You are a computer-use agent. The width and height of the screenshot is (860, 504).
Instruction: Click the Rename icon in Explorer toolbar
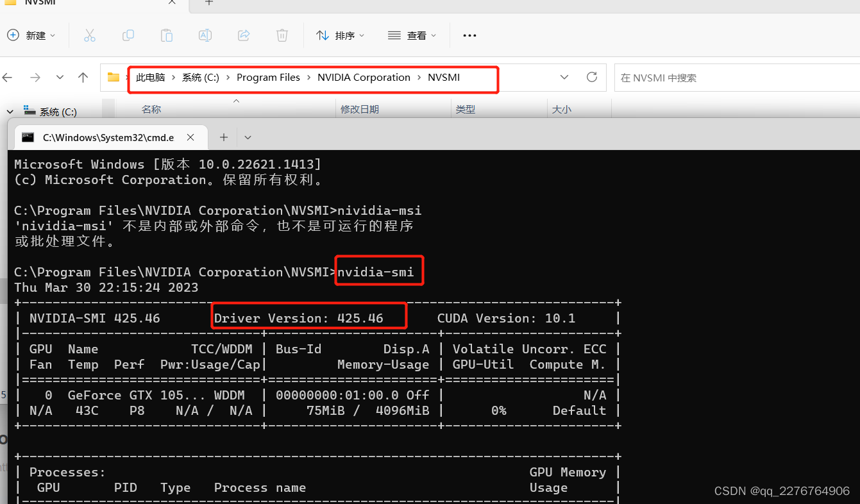click(205, 35)
